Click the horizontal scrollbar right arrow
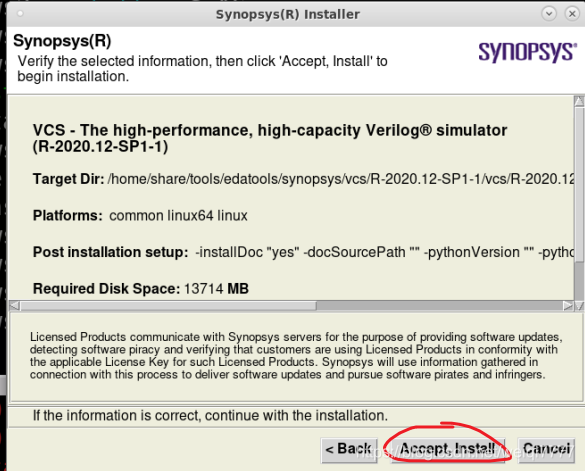The image size is (585, 471). point(568,306)
